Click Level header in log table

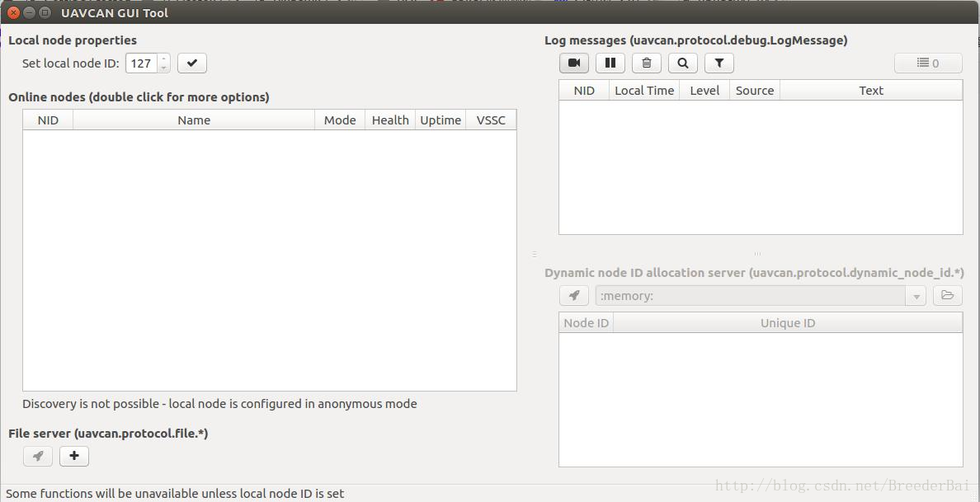click(704, 90)
